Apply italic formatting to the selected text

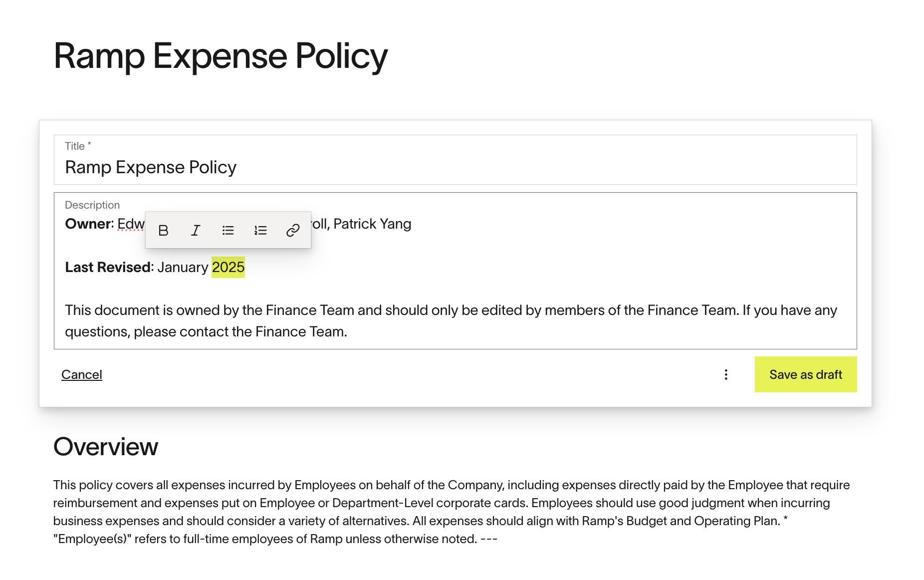196,230
